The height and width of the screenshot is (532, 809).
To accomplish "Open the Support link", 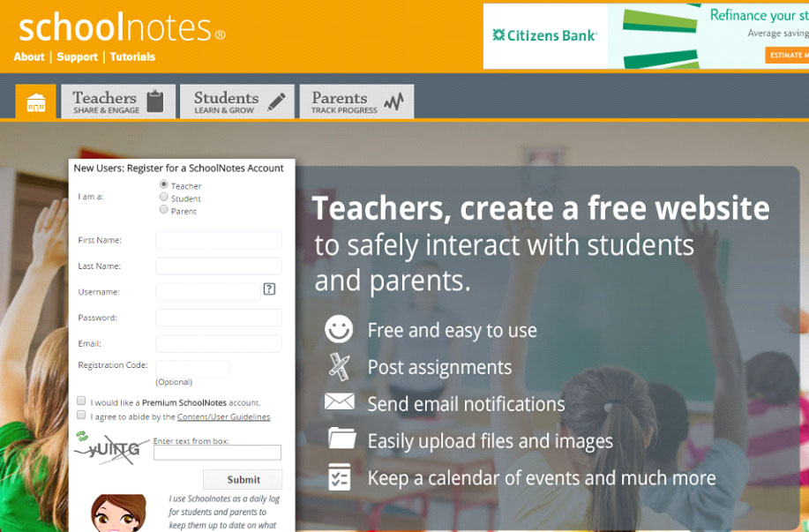I will (x=77, y=56).
